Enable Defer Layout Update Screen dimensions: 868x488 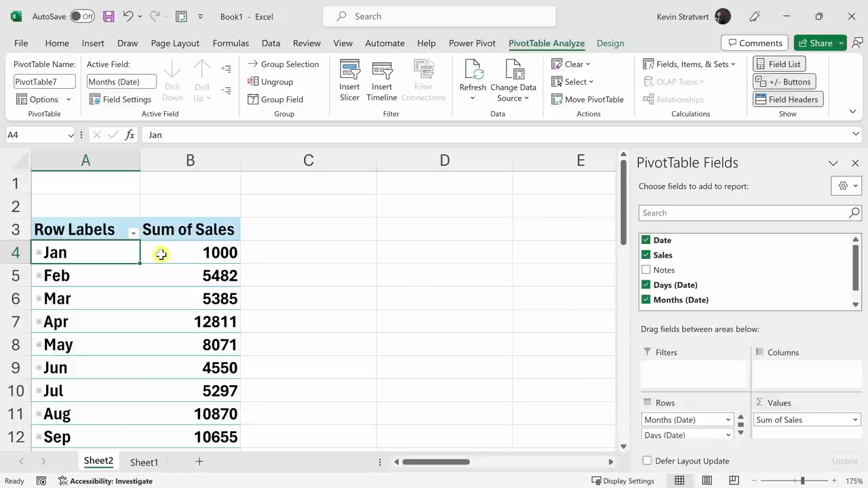(647, 461)
